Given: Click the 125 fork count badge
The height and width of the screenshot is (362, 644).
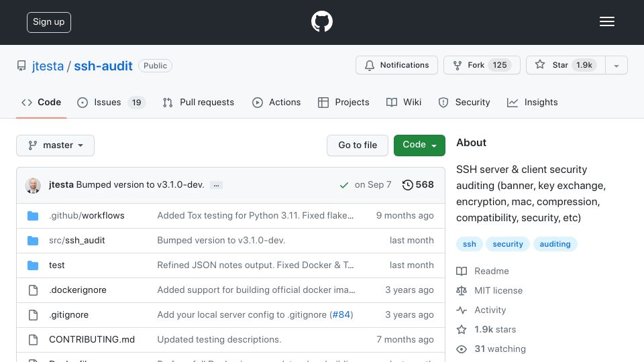Looking at the screenshot, I should (499, 65).
